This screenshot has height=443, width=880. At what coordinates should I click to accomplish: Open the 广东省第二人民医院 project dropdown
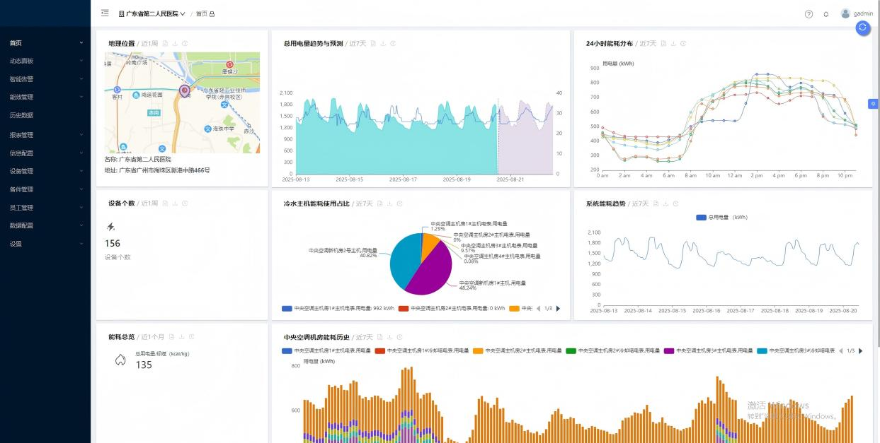[x=152, y=14]
